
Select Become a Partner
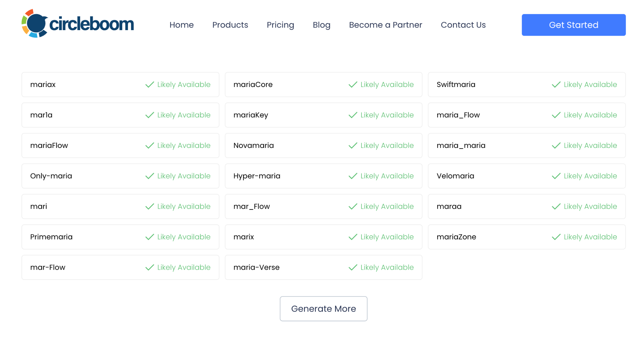click(385, 25)
